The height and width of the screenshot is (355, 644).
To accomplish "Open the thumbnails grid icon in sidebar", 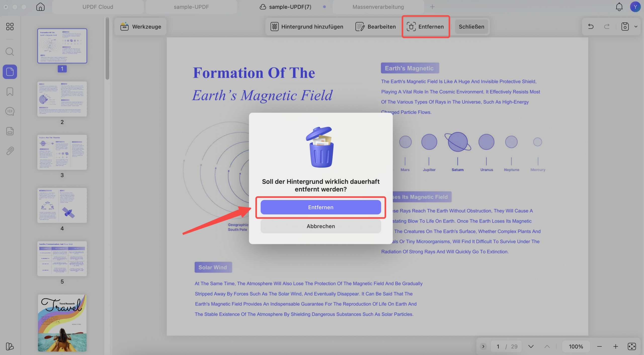I will (10, 26).
